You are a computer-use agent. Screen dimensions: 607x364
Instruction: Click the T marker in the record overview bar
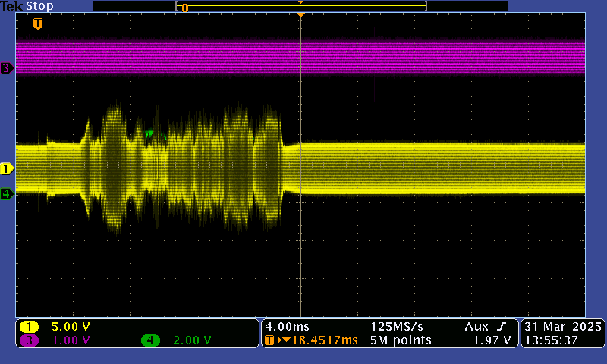[184, 8]
